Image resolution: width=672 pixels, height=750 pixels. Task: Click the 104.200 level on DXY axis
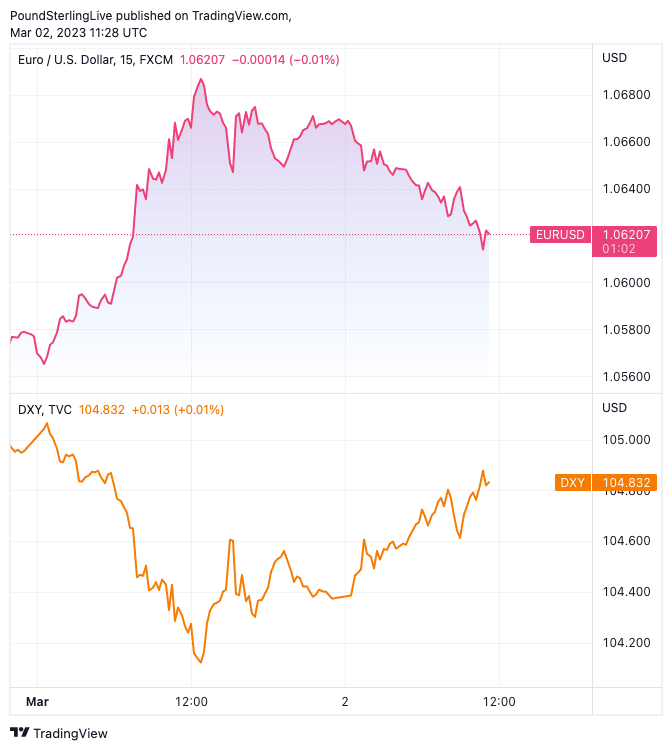coord(625,643)
